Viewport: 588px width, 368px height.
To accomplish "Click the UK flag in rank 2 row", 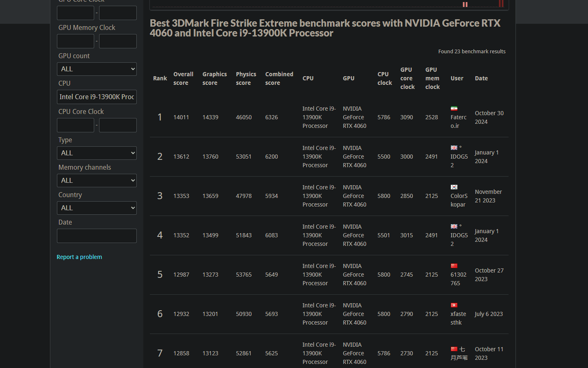I will pos(454,148).
